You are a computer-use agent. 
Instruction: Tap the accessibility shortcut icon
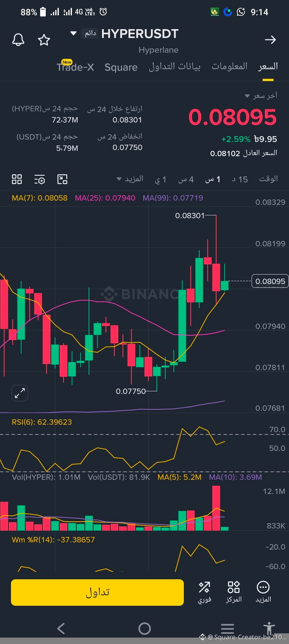(x=269, y=628)
